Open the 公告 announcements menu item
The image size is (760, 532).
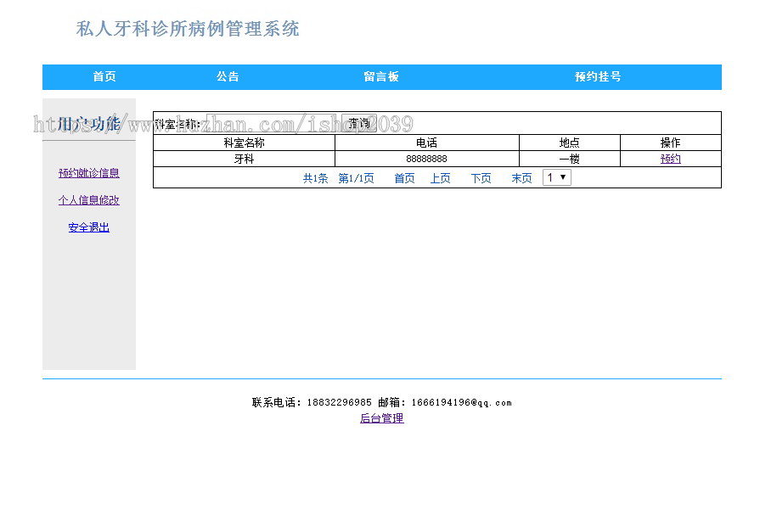(x=228, y=76)
